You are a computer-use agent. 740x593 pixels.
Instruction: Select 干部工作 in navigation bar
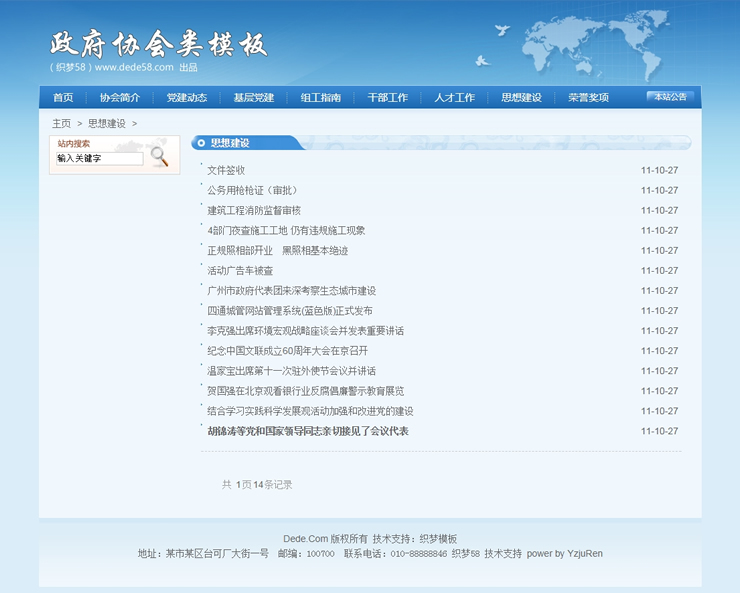coord(388,98)
